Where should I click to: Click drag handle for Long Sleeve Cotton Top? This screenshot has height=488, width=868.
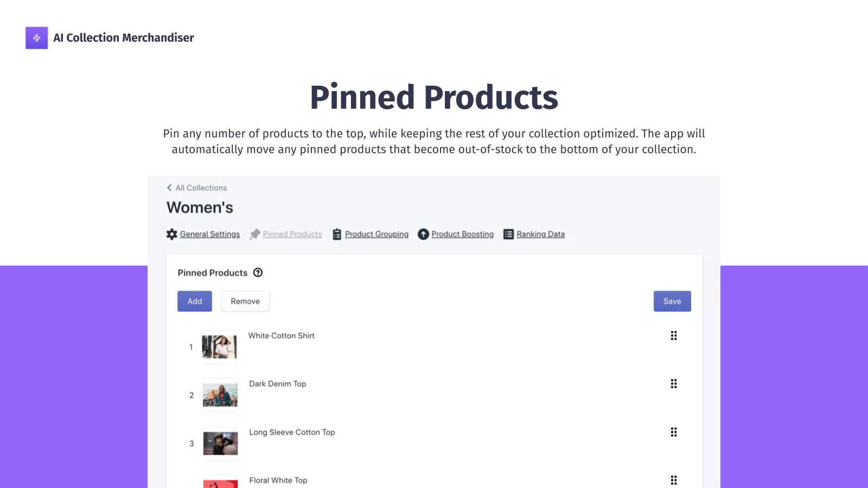[x=674, y=432]
